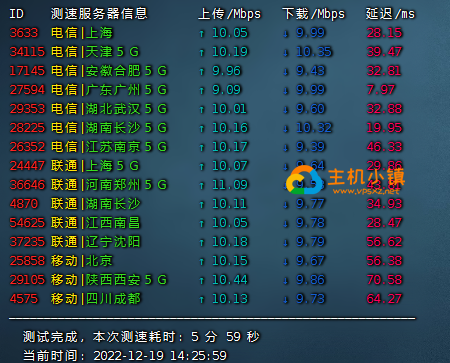Image resolution: width=450 pixels, height=363 pixels.
Task: Click latency value 56.62
Action: 384,242
